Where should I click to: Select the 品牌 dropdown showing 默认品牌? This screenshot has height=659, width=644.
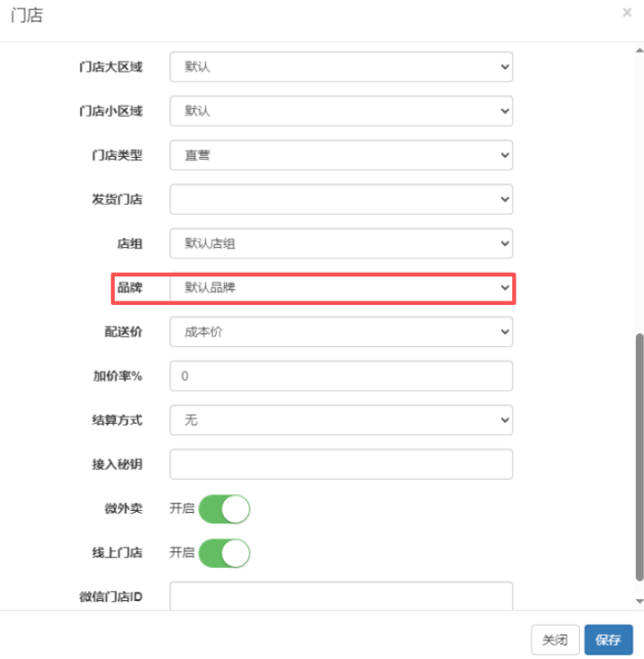(x=341, y=288)
